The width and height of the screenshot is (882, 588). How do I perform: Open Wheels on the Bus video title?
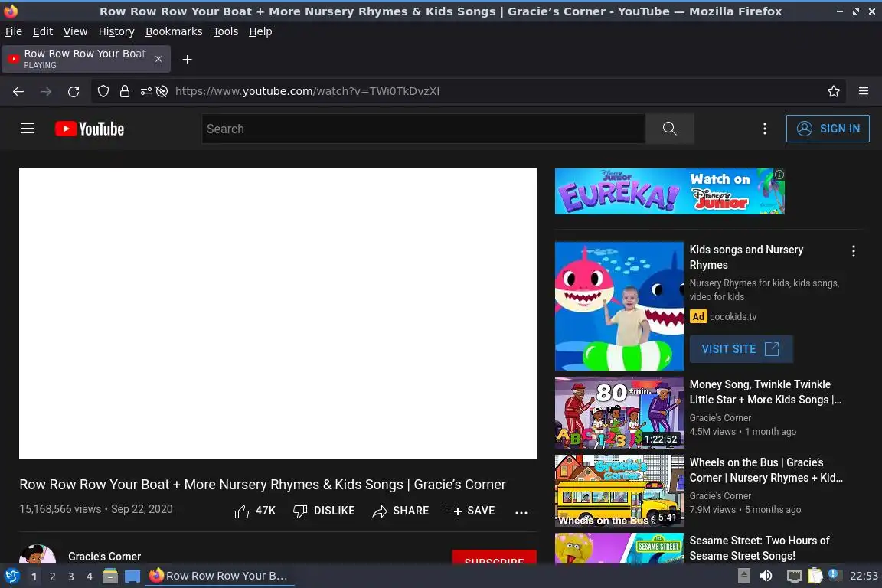[766, 470]
